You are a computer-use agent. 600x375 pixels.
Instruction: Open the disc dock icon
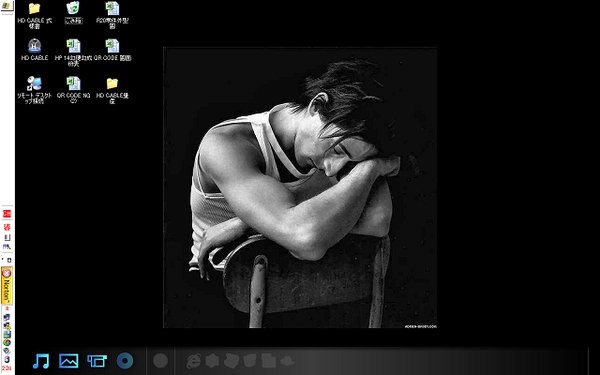pos(125,360)
